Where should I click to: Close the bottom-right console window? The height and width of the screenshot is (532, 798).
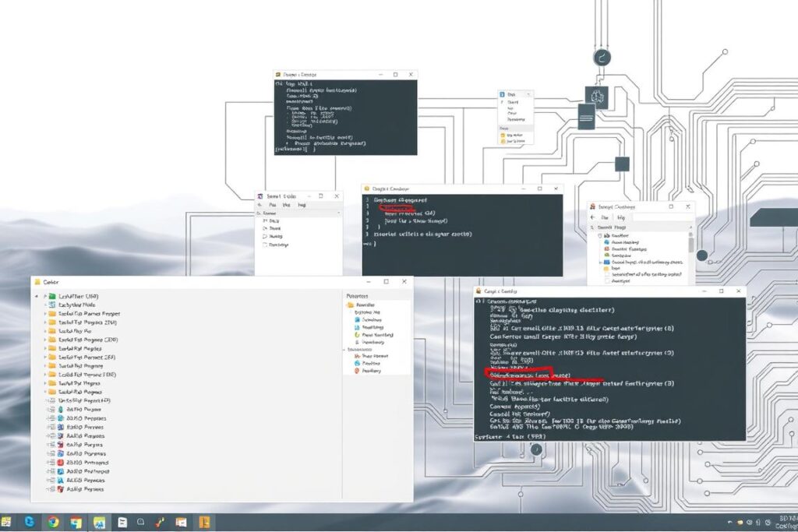(x=739, y=291)
